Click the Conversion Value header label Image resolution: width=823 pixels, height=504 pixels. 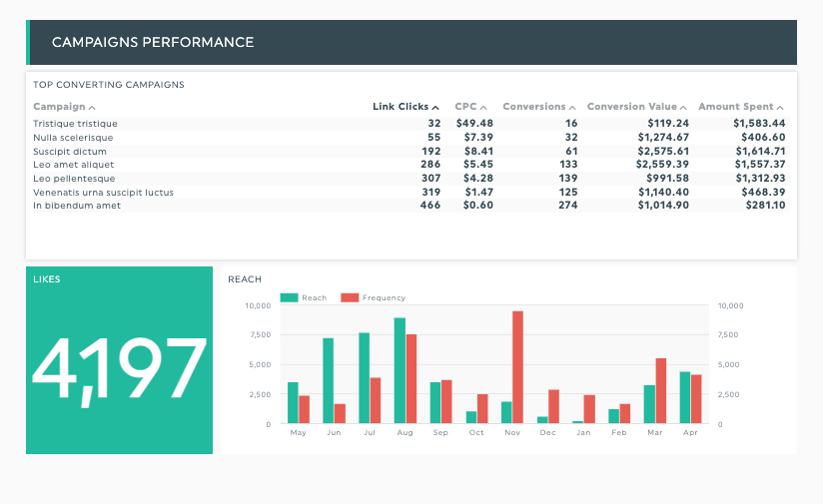tap(632, 107)
